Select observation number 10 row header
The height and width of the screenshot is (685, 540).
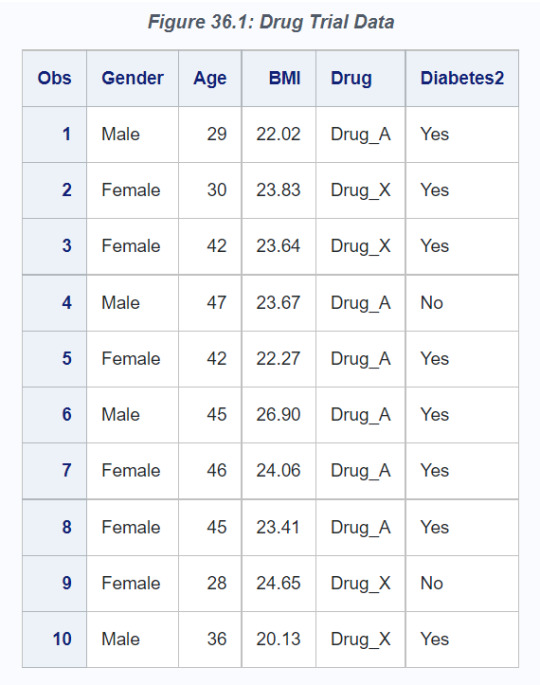tap(54, 639)
